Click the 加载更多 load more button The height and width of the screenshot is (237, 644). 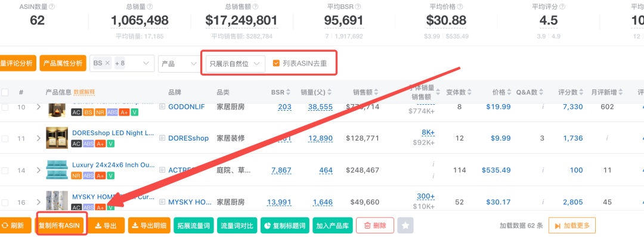(x=572, y=226)
